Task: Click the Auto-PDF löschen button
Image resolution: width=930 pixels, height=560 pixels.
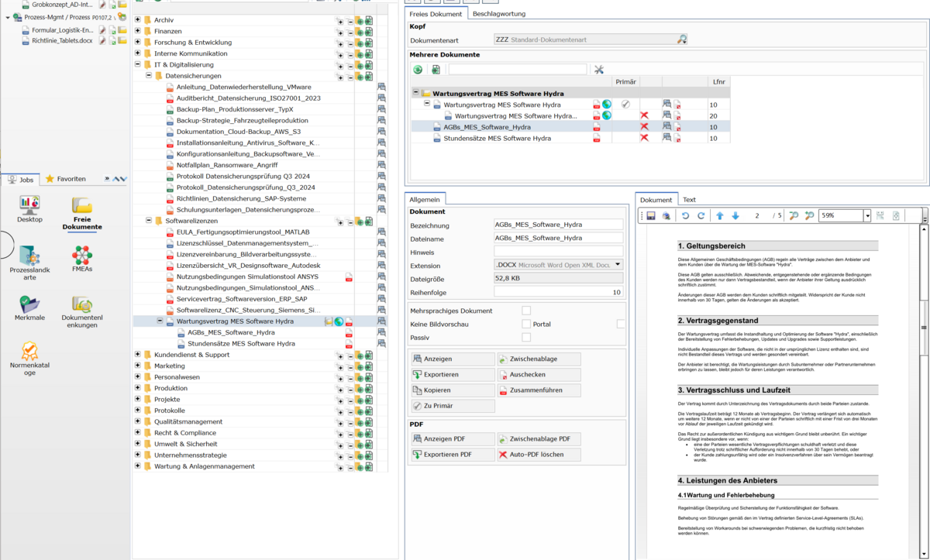Action: click(539, 455)
